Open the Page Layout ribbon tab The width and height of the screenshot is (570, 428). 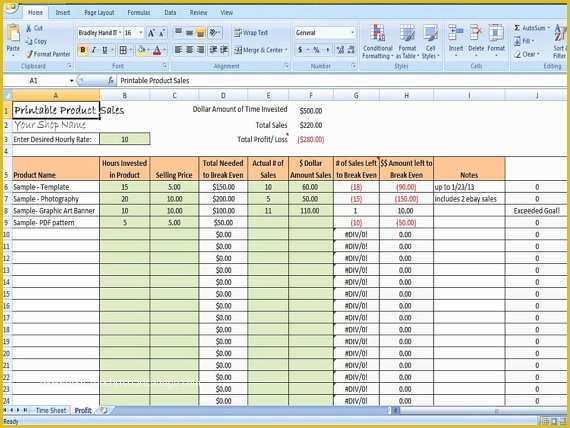click(x=99, y=13)
